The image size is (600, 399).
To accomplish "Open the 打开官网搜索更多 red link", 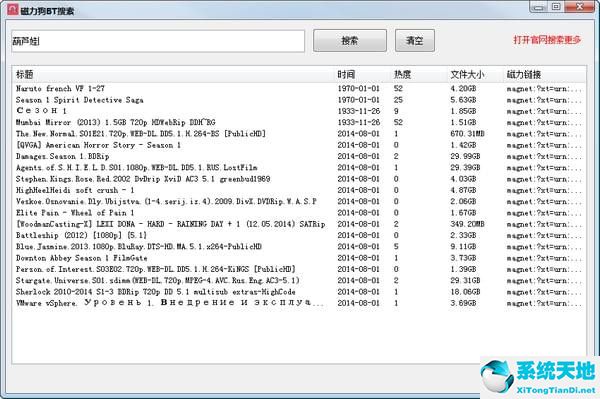I will click(547, 40).
